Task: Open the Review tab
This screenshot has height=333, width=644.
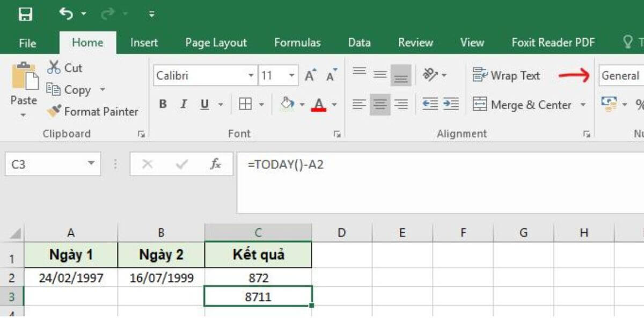Action: tap(415, 43)
